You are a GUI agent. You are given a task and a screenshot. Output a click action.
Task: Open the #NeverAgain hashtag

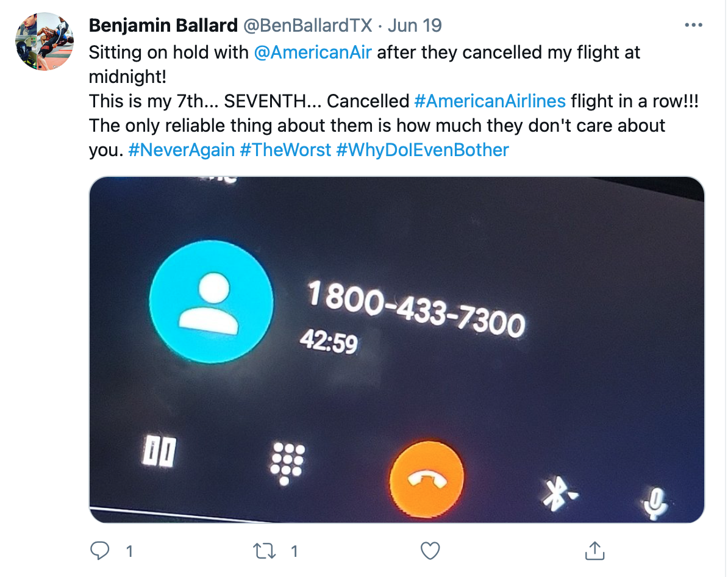pos(182,149)
